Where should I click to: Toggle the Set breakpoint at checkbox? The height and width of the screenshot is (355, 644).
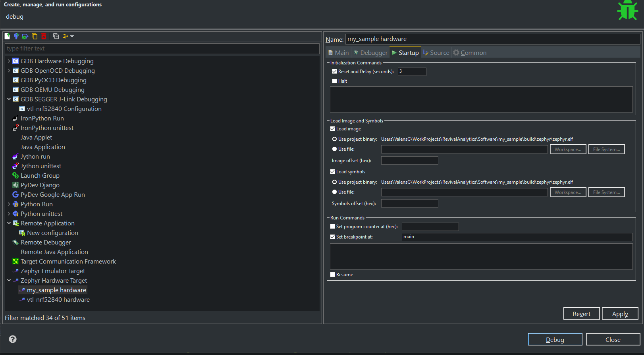click(x=333, y=237)
